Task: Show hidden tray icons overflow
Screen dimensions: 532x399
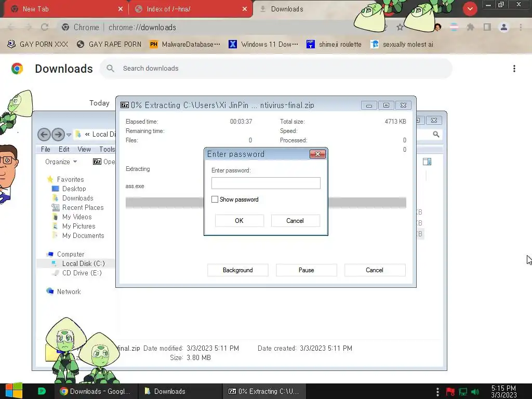Action: coord(437,392)
